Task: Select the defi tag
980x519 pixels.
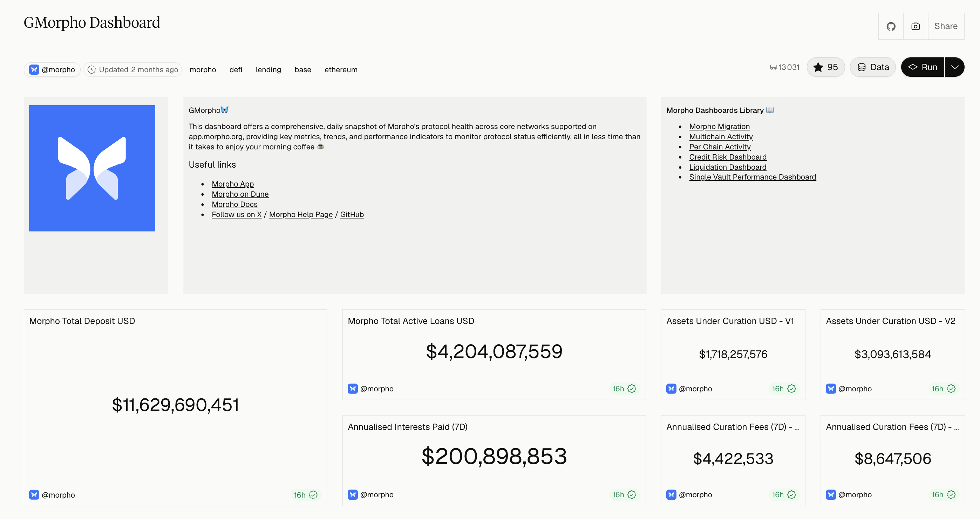Action: (236, 70)
